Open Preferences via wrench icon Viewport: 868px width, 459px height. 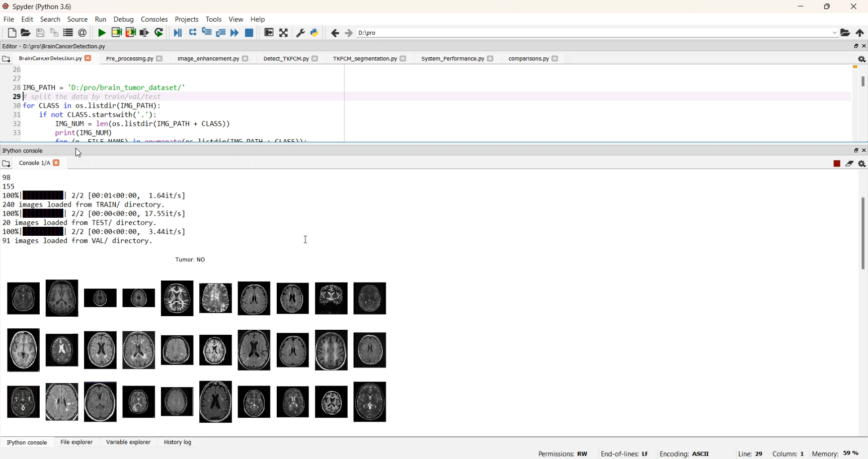(300, 33)
